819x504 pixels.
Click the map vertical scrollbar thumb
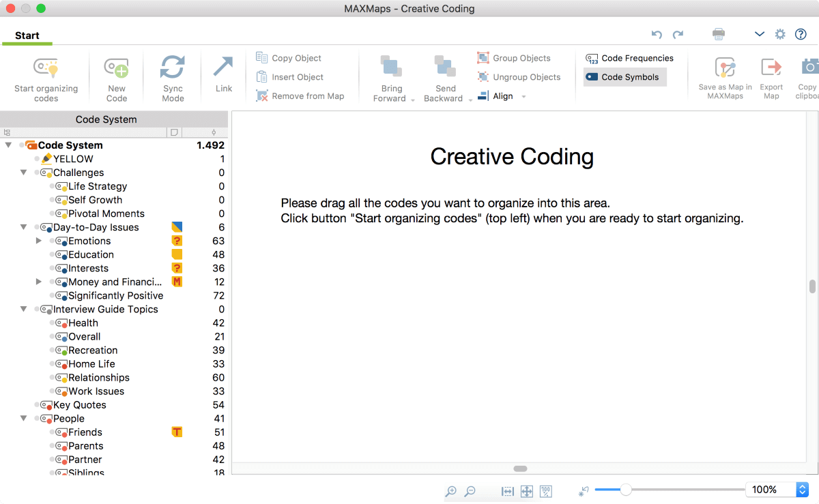(812, 286)
